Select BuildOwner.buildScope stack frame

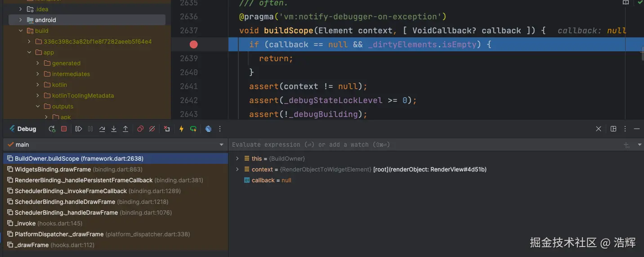click(116, 158)
